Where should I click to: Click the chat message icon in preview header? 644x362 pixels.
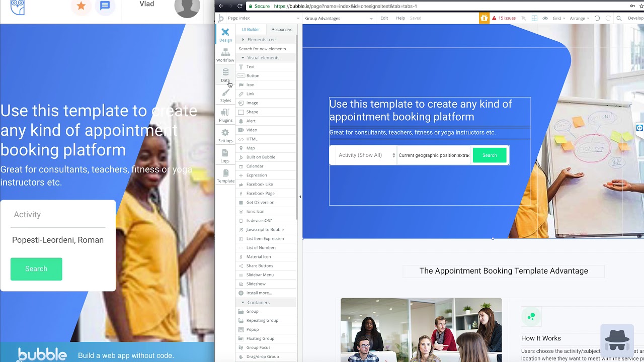[105, 6]
